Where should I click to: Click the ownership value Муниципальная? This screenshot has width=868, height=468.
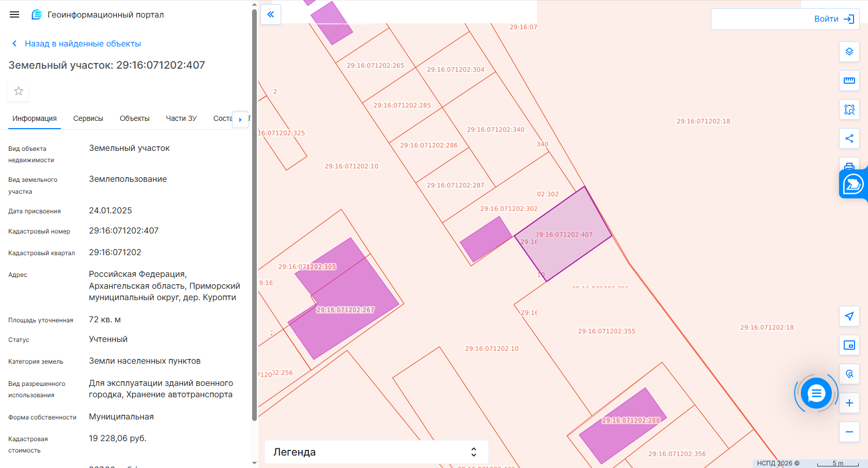[x=121, y=417]
